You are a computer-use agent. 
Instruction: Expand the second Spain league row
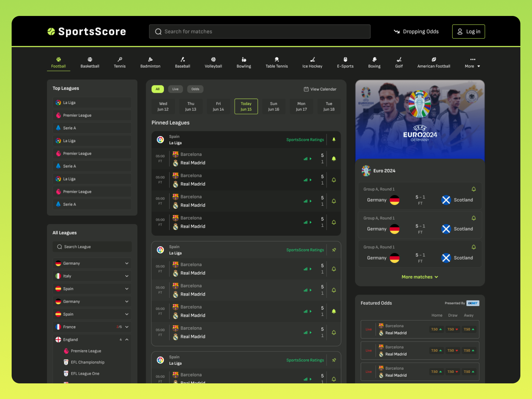point(92,314)
